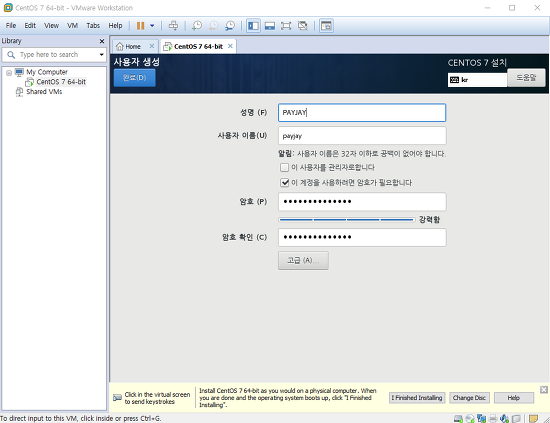
Task: Click Send Ctrl+Alt+Del toolbar icon
Action: [x=173, y=26]
